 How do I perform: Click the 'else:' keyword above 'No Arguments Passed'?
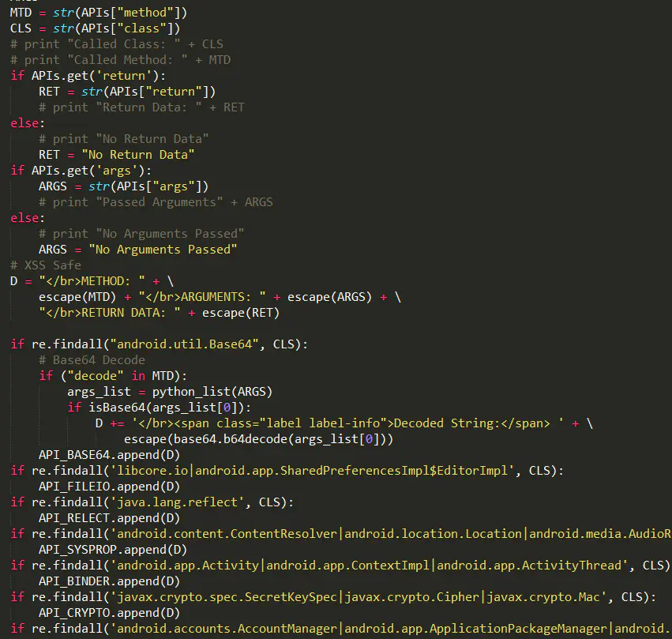[x=28, y=218]
